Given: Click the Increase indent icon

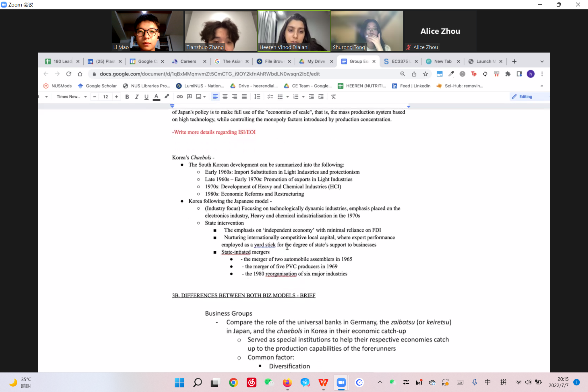Looking at the screenshot, I should (321, 97).
